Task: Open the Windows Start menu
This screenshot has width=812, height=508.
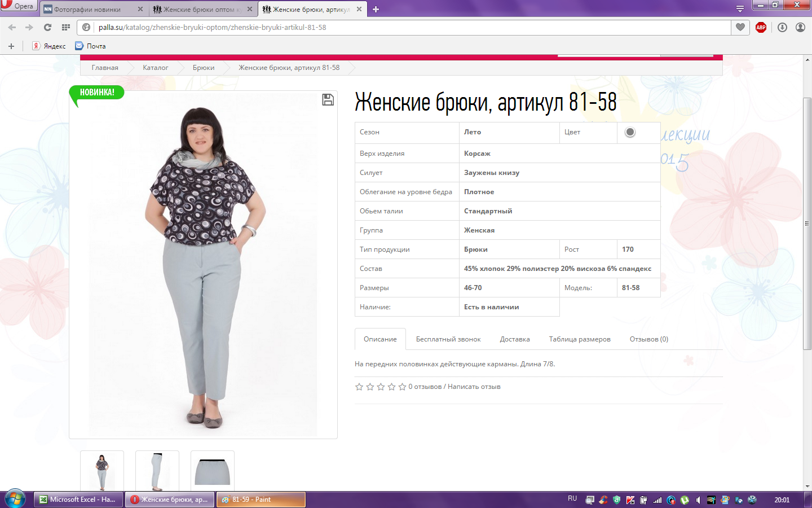Action: coord(15,500)
